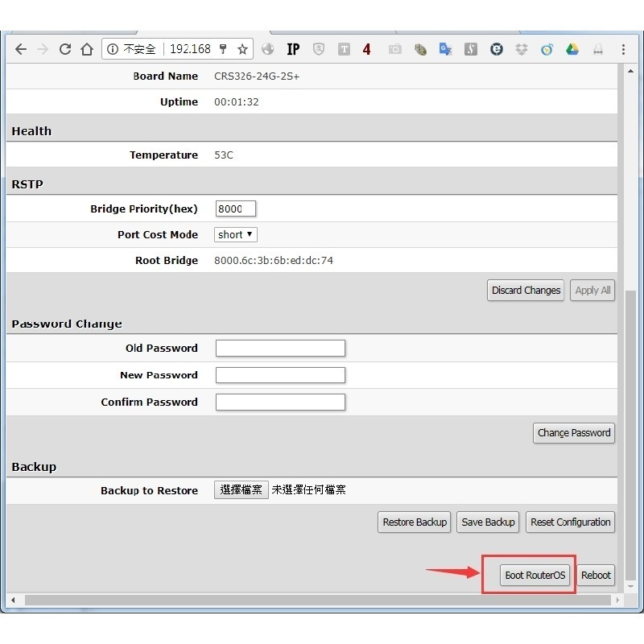
Task: Open the IP extension icon
Action: (x=293, y=49)
